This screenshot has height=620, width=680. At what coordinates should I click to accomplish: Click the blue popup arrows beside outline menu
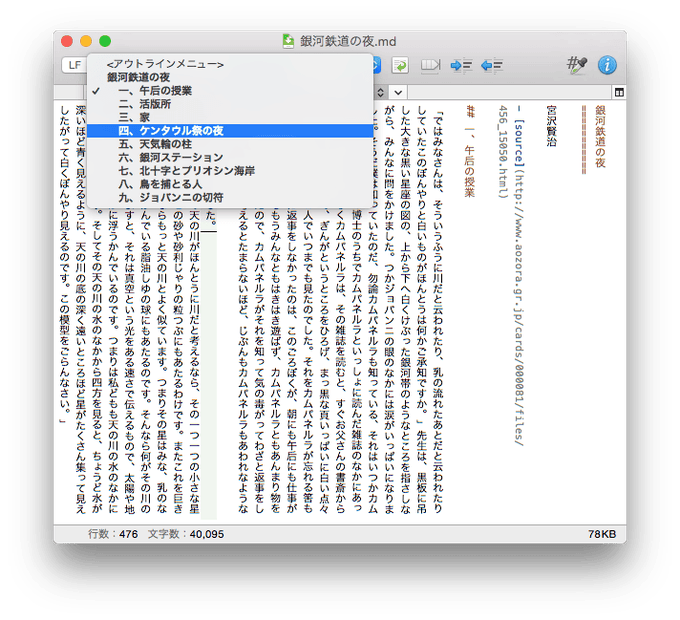click(x=376, y=65)
